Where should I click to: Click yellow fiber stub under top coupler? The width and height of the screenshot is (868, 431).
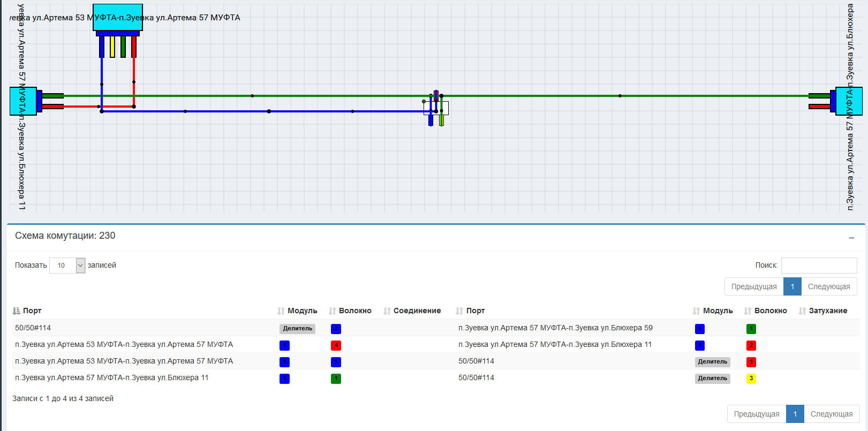112,47
